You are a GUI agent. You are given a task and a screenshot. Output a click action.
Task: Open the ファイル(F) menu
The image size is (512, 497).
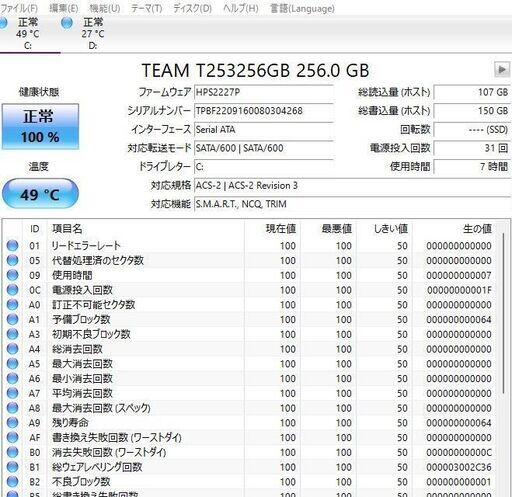[x=19, y=8]
